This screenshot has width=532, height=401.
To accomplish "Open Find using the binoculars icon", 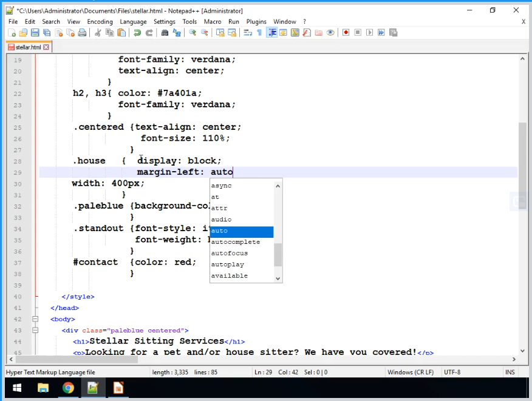I will pos(165,33).
